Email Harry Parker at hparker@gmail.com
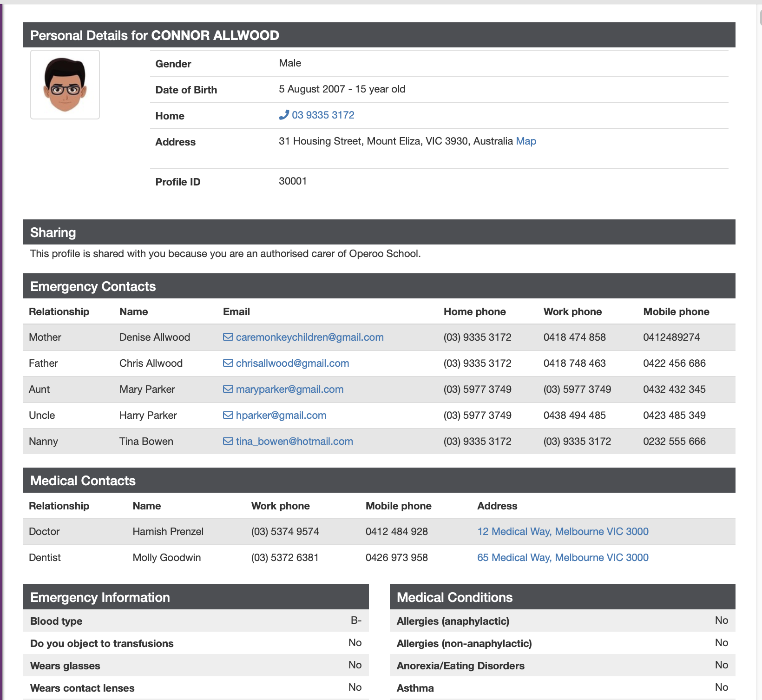This screenshot has height=700, width=762. [x=281, y=415]
